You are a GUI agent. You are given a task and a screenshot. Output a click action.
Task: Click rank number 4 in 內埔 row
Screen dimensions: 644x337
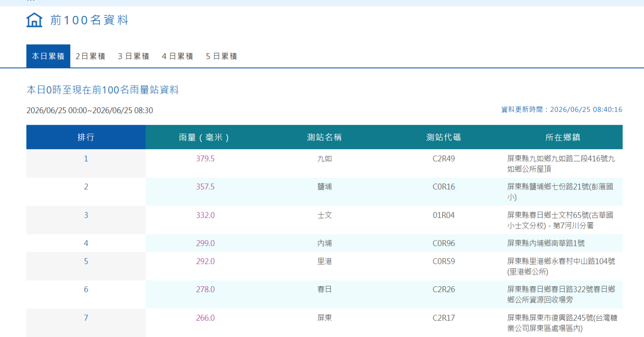(x=86, y=243)
